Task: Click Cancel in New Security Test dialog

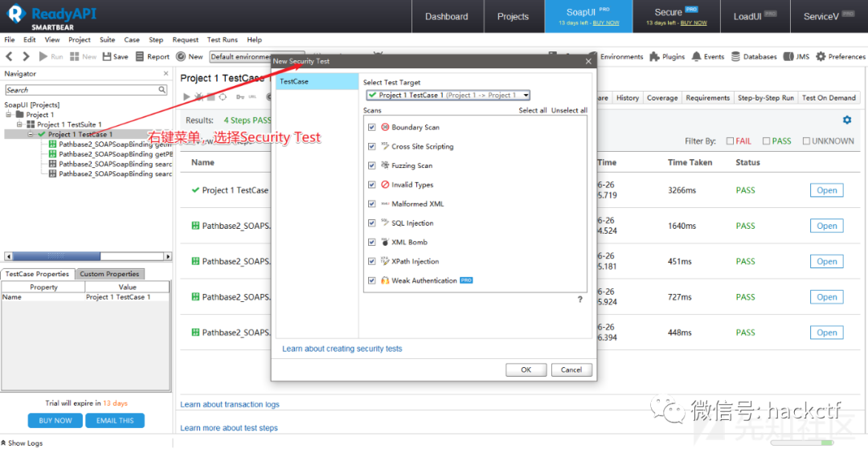Action: click(x=571, y=370)
